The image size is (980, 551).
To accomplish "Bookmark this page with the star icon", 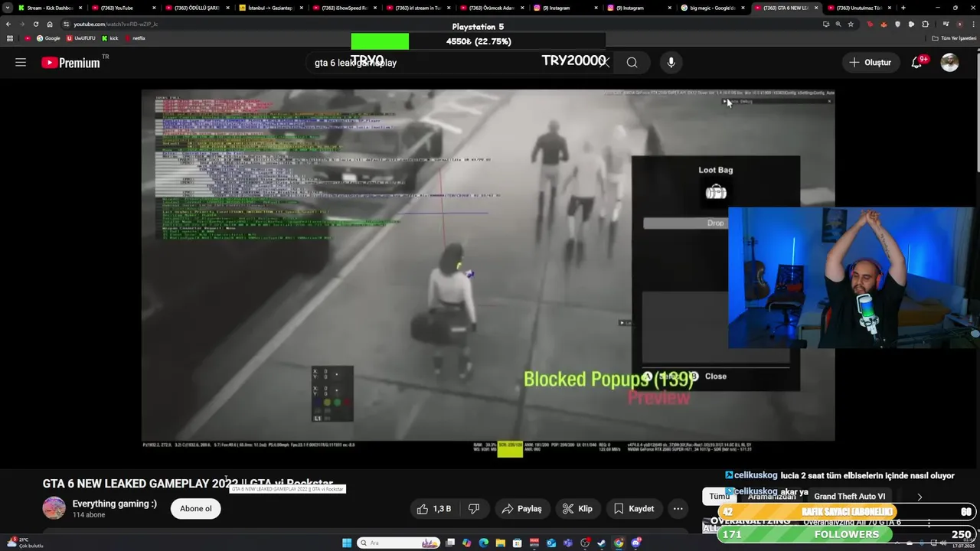I will coord(851,24).
